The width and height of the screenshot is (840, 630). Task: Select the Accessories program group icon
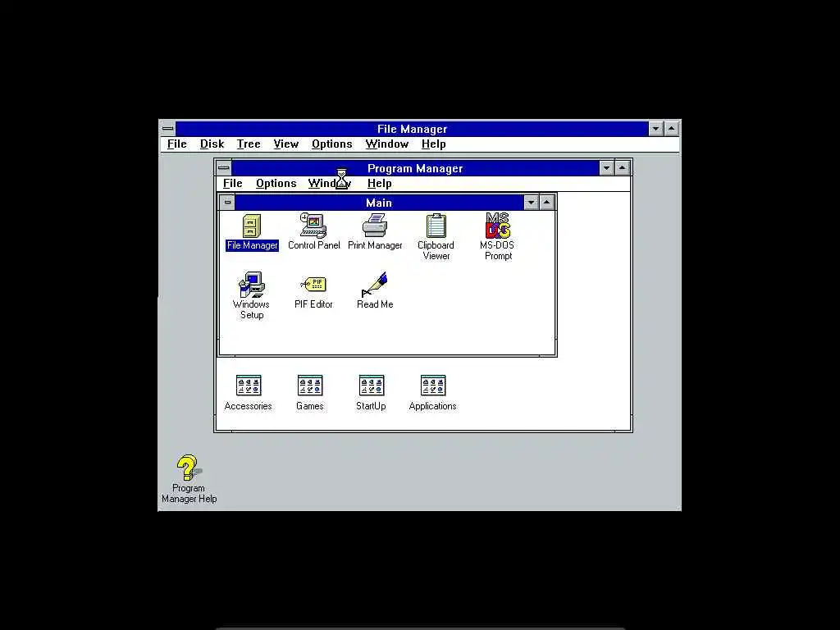[248, 393]
